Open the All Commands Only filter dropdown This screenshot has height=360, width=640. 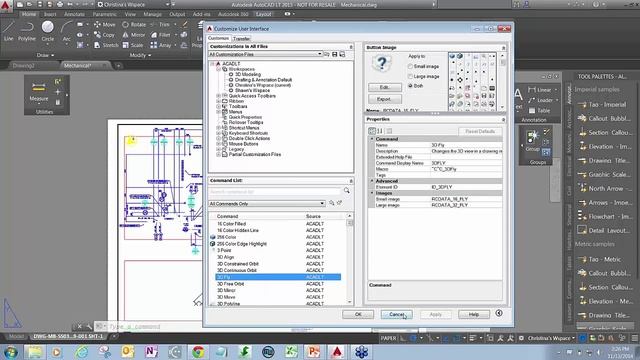click(267, 203)
